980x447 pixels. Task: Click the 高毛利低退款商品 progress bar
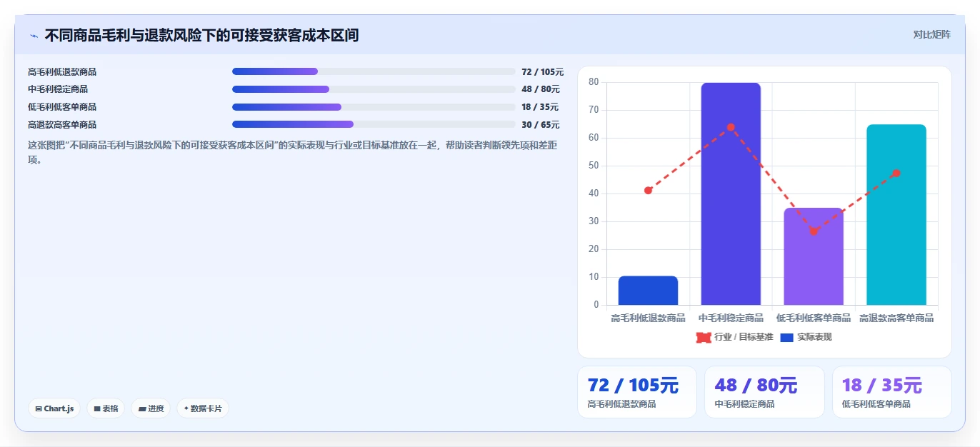(374, 71)
